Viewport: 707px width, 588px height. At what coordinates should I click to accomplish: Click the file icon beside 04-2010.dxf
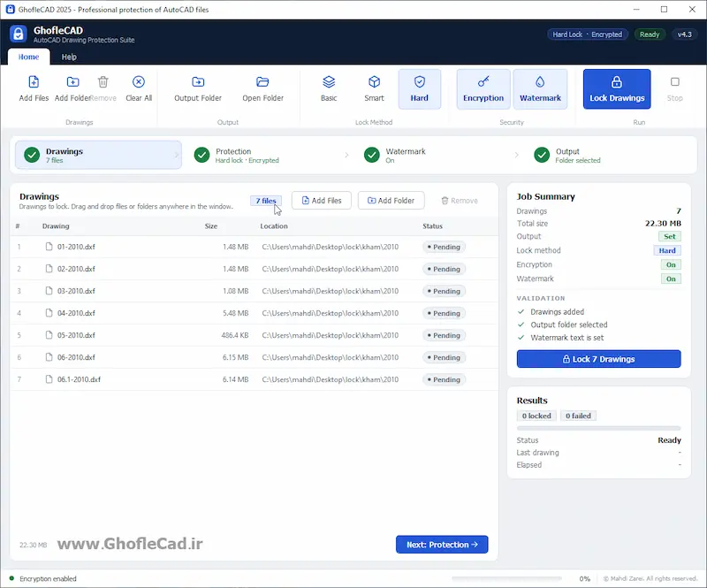coord(49,313)
